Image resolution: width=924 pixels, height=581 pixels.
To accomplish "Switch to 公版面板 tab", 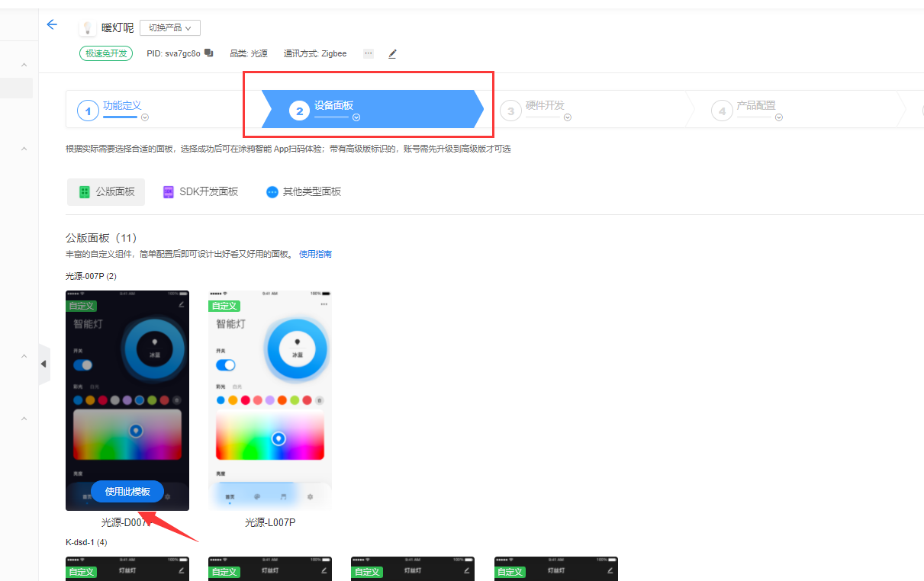I will coord(106,192).
